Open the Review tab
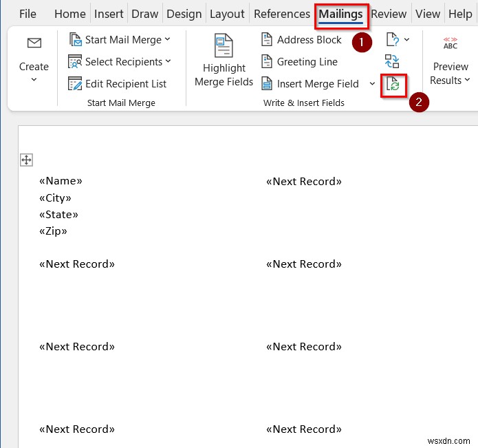The height and width of the screenshot is (448, 478). pyautogui.click(x=389, y=14)
